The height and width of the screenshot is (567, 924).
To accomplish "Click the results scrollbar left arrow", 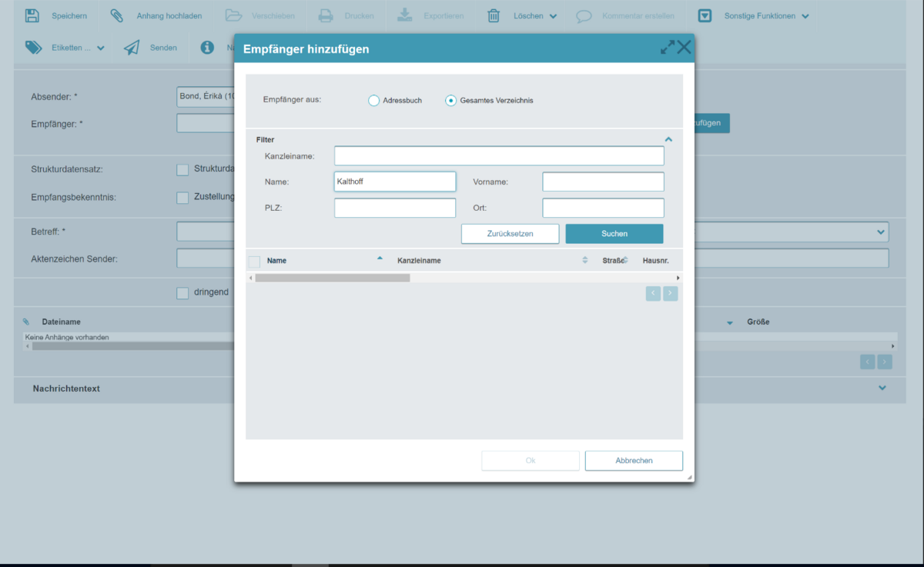I will click(x=250, y=278).
